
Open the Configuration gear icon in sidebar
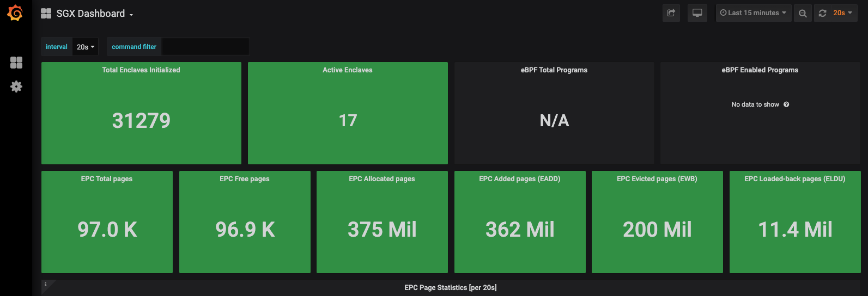[16, 87]
